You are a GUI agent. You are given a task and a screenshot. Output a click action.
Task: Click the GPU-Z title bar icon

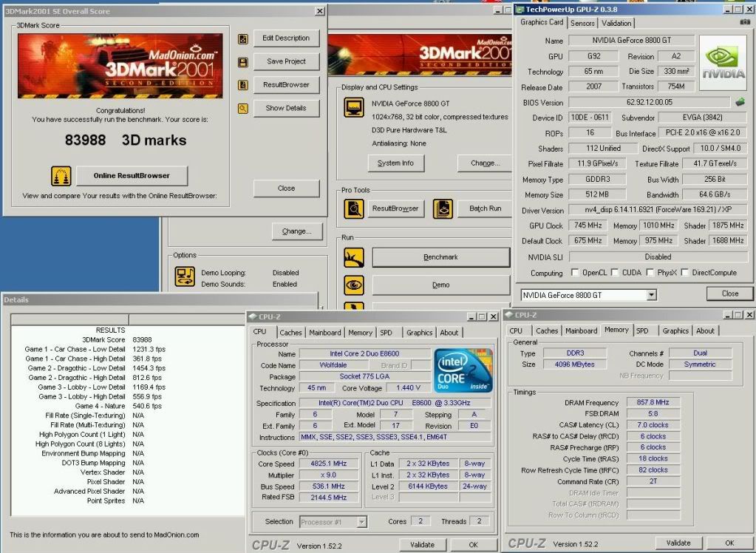pyautogui.click(x=520, y=9)
